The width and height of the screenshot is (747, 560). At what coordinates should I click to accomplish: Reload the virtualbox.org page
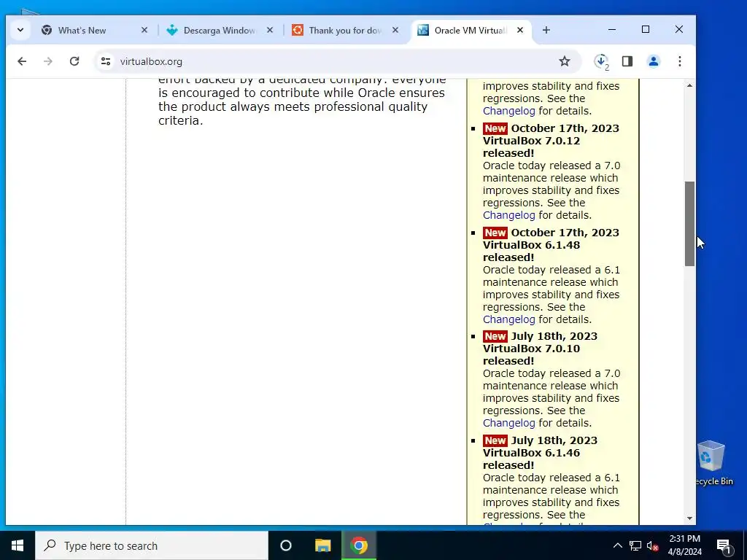tap(74, 61)
